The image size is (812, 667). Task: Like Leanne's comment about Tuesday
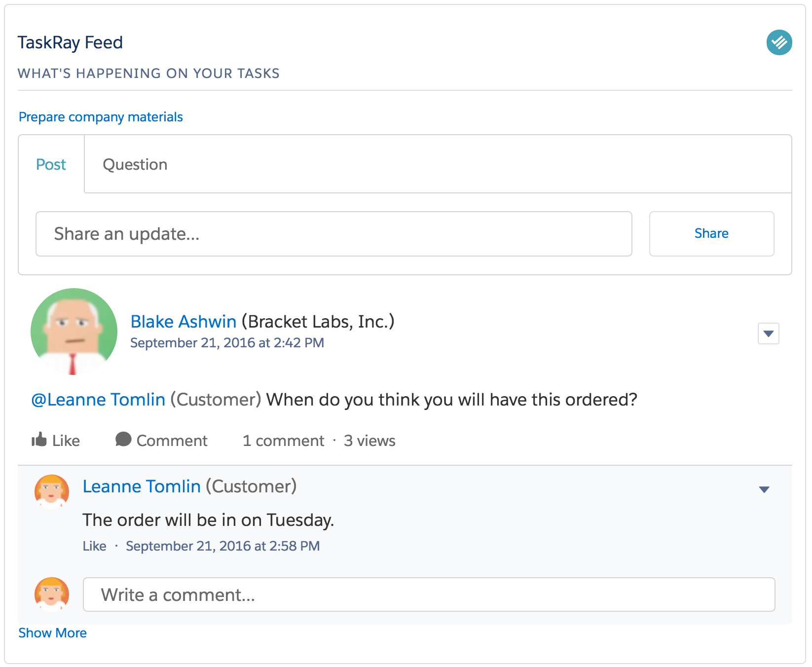point(94,546)
